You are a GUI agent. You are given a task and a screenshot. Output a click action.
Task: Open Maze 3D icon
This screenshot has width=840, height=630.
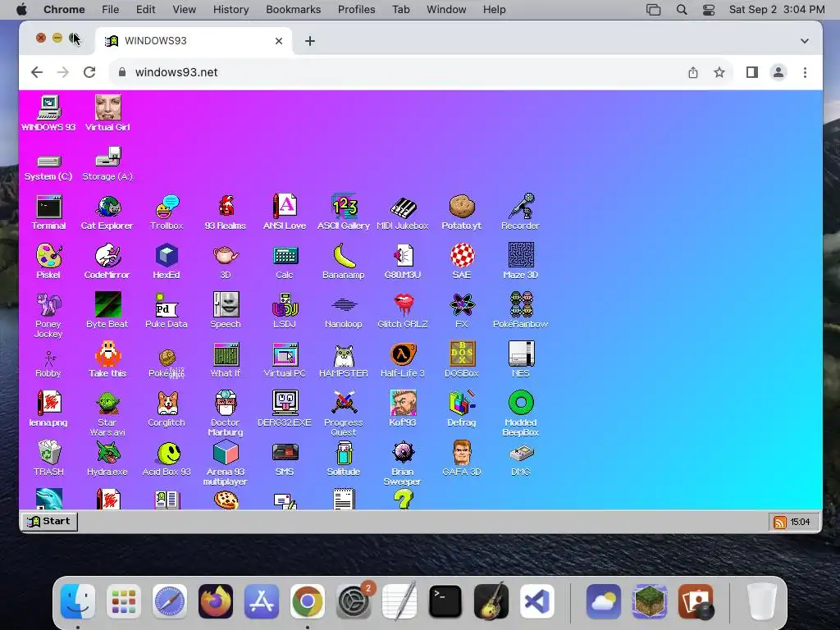[521, 262]
